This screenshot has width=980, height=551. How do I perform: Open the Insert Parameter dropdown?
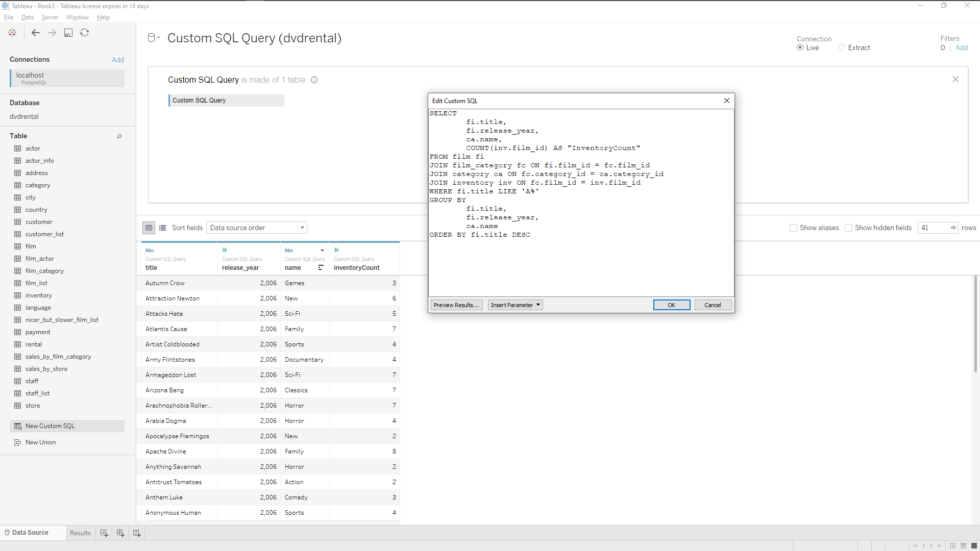point(515,305)
